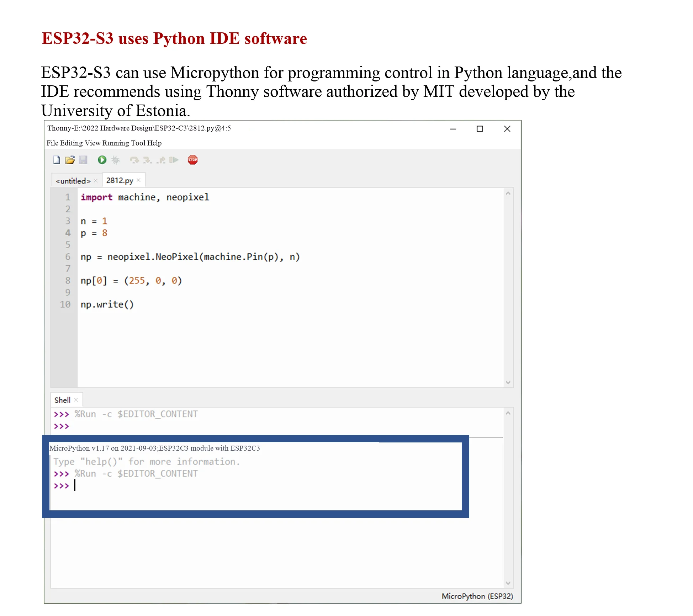
Task: Close the Shell panel
Action: click(x=76, y=400)
